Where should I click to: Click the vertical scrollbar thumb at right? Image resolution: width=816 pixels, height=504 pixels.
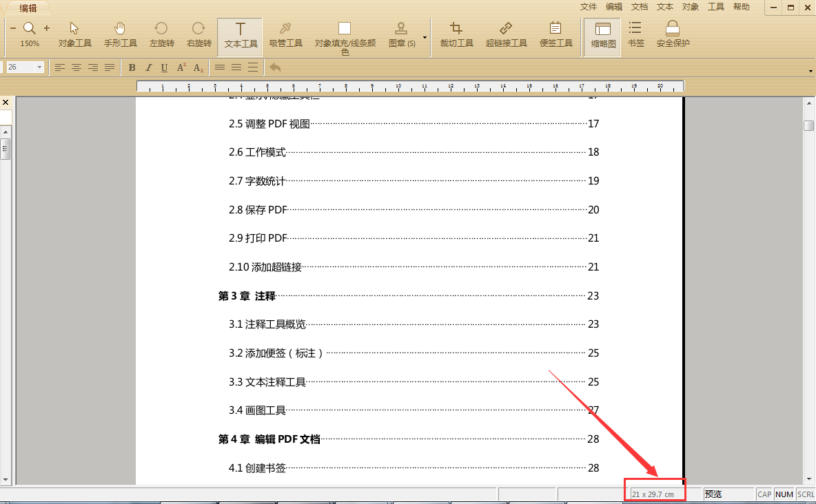pyautogui.click(x=808, y=125)
